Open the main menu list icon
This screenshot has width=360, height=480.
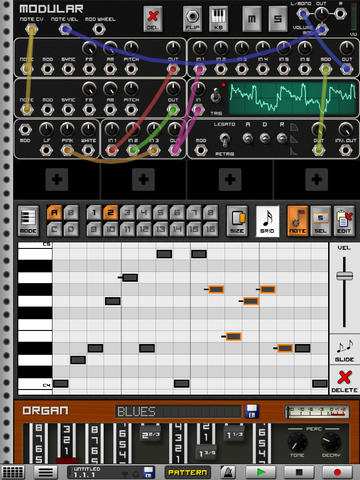pyautogui.click(x=46, y=472)
